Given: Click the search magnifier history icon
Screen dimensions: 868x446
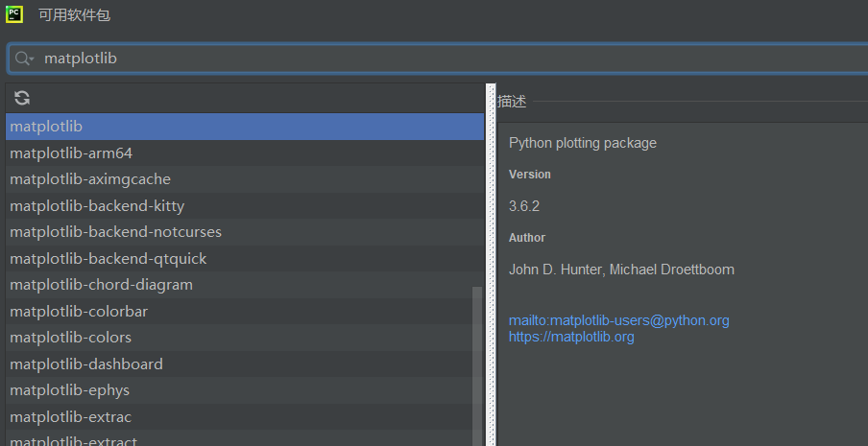Looking at the screenshot, I should pos(24,59).
